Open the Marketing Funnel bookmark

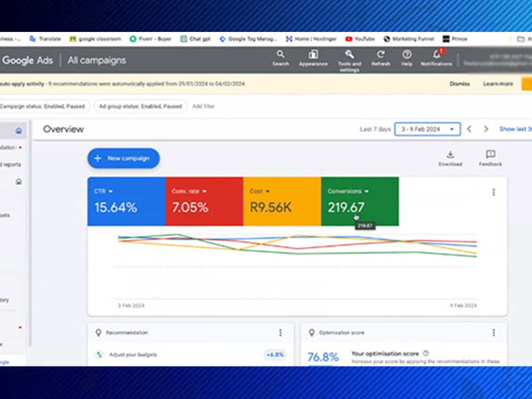(x=409, y=39)
